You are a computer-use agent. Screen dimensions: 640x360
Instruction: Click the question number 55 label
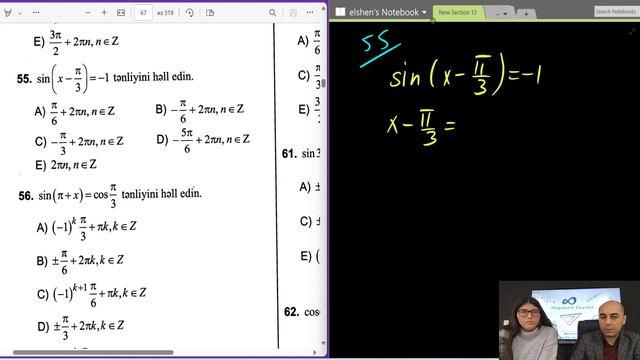click(x=24, y=79)
